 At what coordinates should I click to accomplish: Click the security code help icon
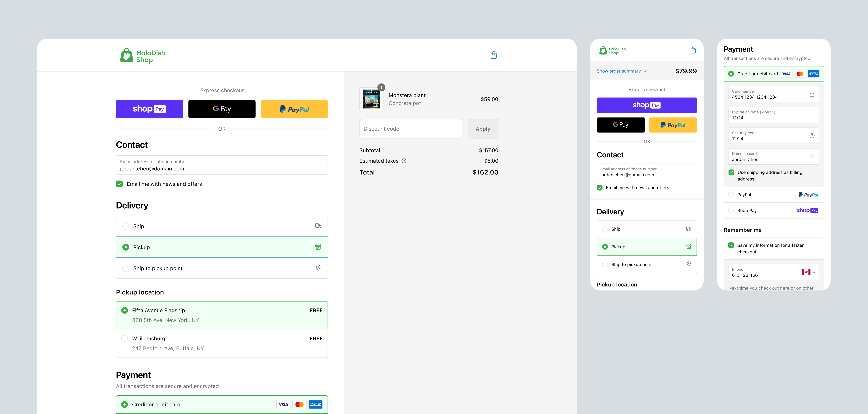pos(812,136)
